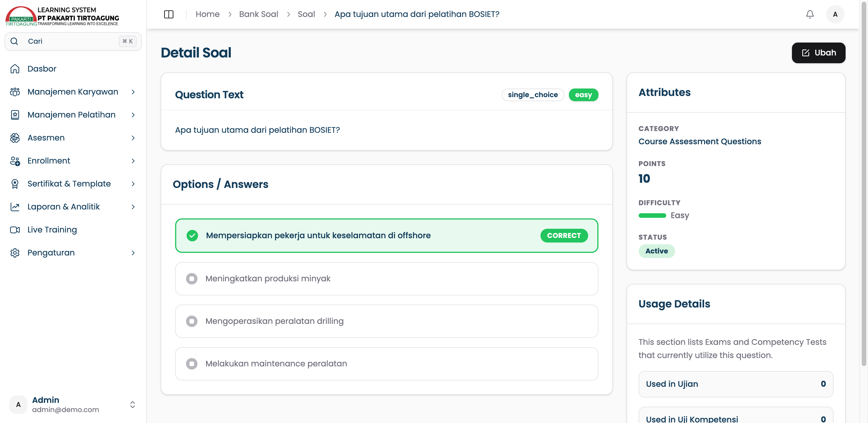Click the ⌘K shortcut badge

click(128, 41)
